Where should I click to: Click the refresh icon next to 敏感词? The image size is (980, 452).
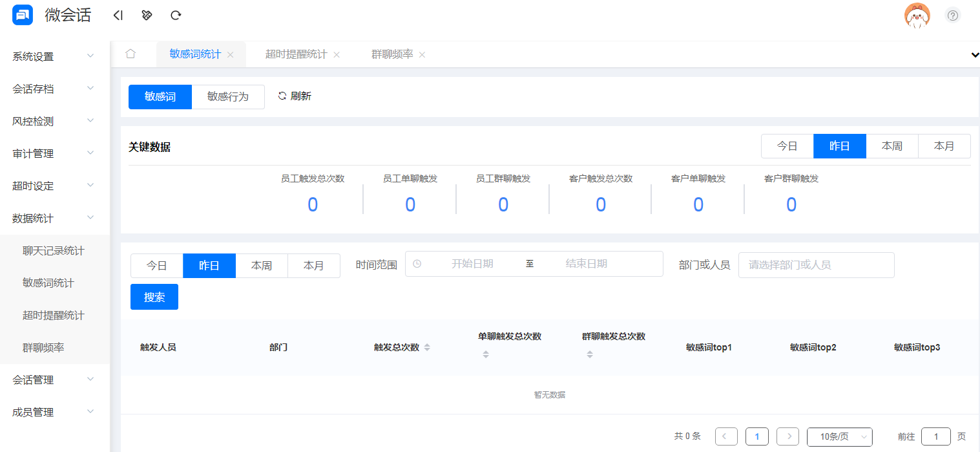tap(281, 96)
